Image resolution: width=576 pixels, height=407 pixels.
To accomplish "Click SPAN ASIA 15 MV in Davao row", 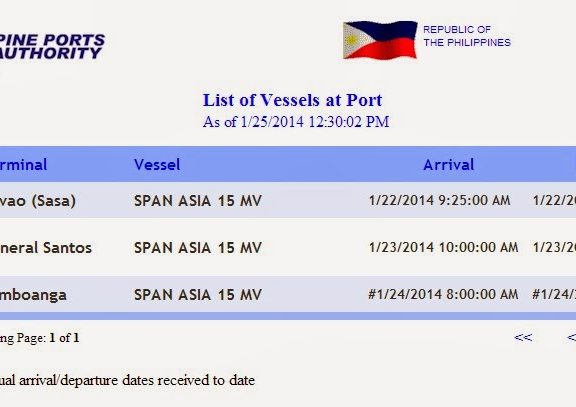I will point(198,201).
